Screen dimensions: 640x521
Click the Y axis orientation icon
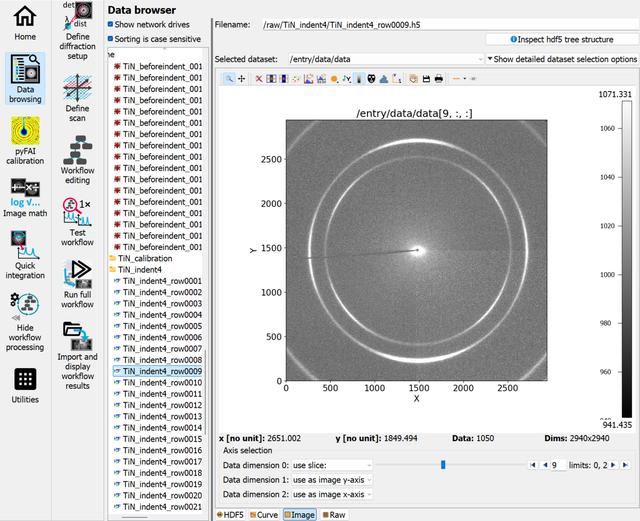tap(347, 78)
